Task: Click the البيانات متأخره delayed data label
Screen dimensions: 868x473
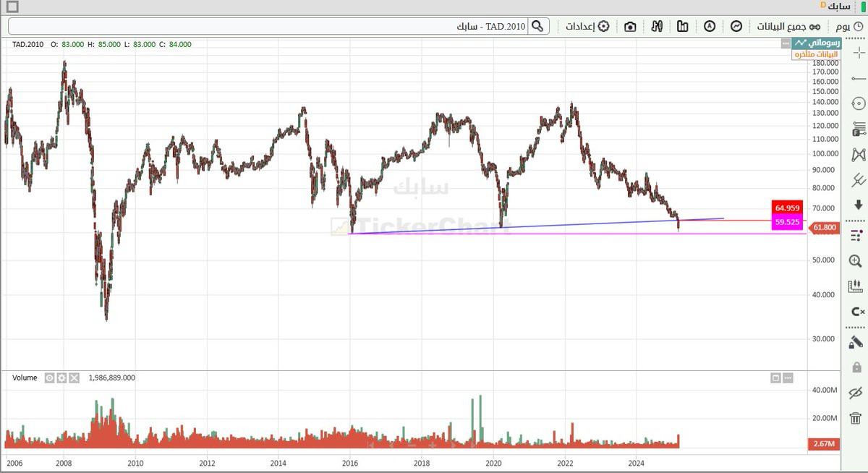Action: tap(816, 54)
